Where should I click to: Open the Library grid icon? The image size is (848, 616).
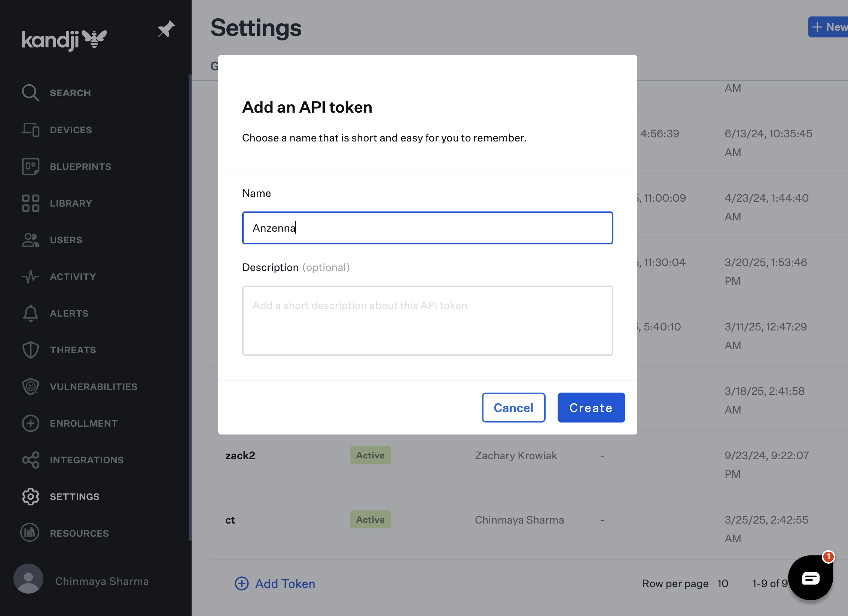pyautogui.click(x=30, y=203)
